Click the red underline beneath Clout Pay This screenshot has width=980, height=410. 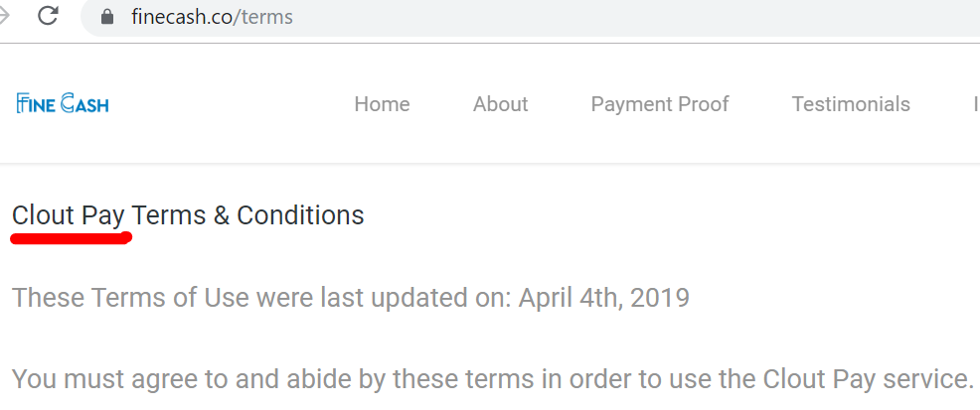coord(72,238)
